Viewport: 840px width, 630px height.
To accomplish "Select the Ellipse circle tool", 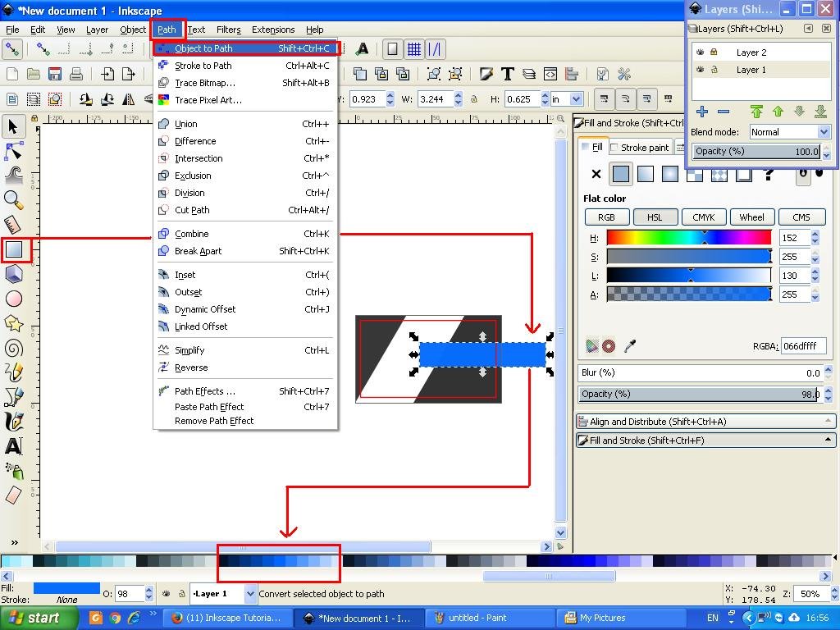I will click(x=13, y=299).
